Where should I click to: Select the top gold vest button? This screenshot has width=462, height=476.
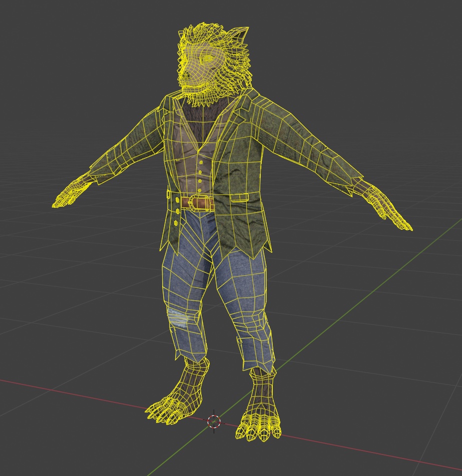201,163
